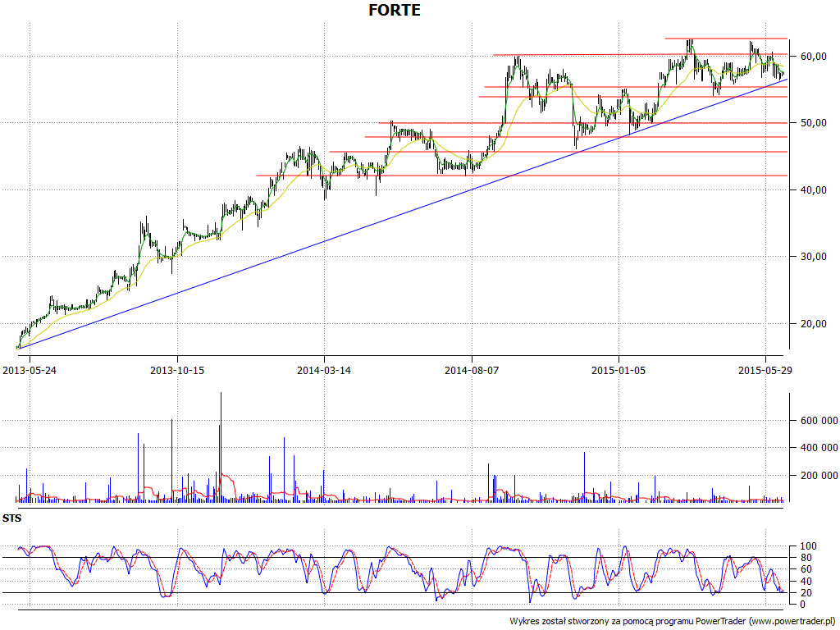Viewport: 840px width, 630px height.
Task: Click the 100 level on STS axis
Action: [x=808, y=546]
